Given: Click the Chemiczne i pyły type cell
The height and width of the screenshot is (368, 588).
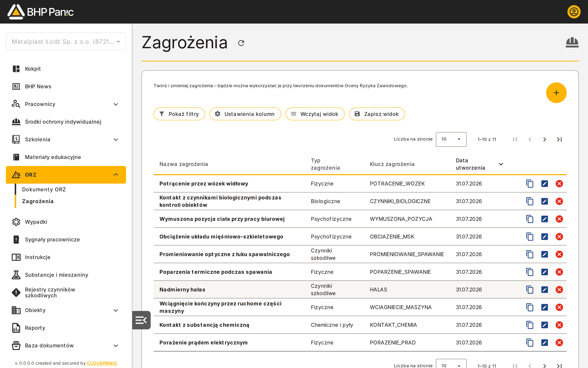Looking at the screenshot, I should tap(332, 325).
